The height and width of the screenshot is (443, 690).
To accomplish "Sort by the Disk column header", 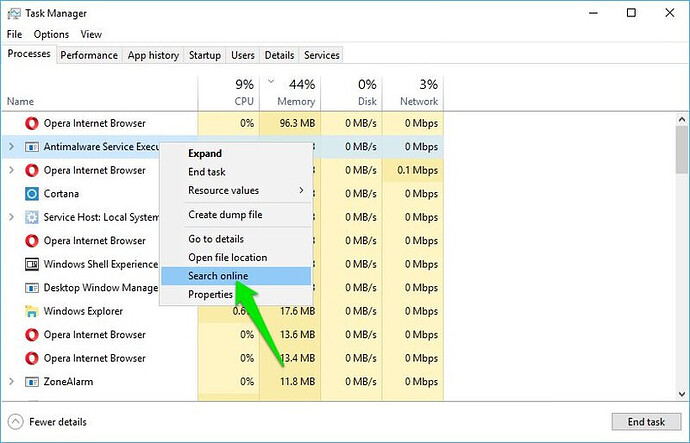I will 352,93.
